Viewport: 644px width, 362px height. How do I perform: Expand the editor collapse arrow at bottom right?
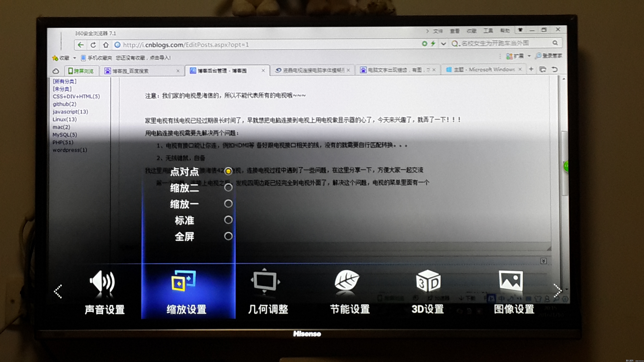point(544,261)
